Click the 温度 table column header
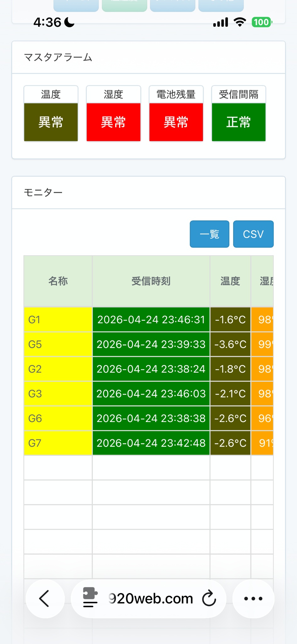The width and height of the screenshot is (297, 644). [230, 281]
